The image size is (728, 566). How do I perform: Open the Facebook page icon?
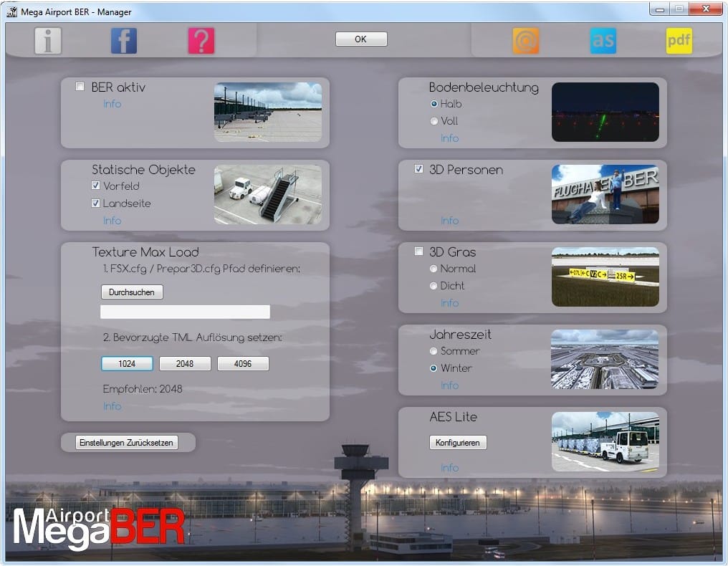[x=124, y=41]
